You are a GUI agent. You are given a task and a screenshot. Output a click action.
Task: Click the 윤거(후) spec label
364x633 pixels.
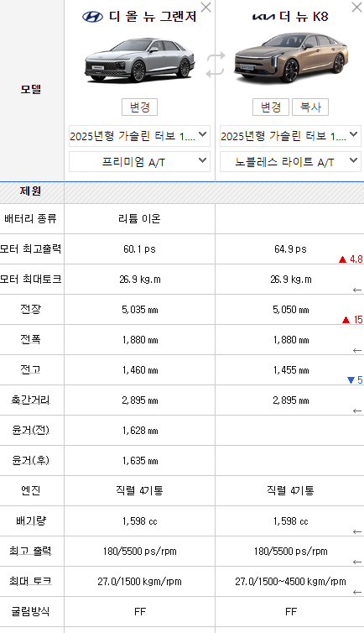click(x=31, y=461)
